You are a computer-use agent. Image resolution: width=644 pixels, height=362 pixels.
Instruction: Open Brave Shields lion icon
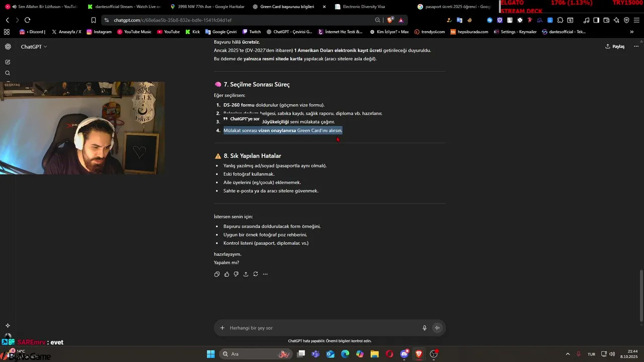(390, 20)
